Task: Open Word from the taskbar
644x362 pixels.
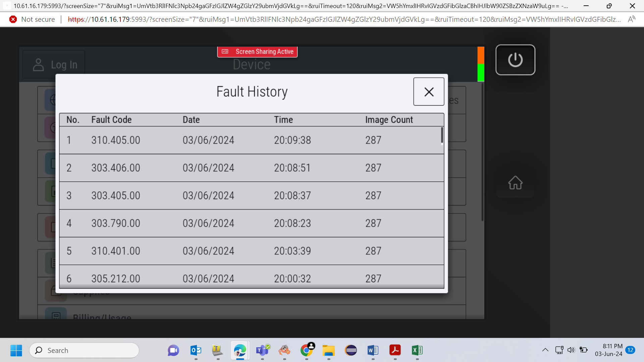Action: tap(373, 351)
